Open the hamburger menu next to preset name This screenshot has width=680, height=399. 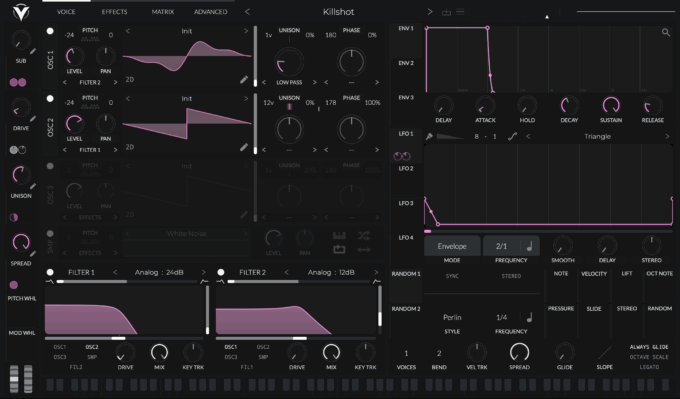(460, 12)
